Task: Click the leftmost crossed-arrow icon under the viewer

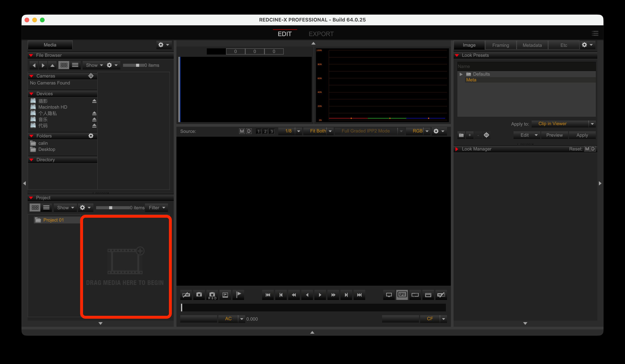Action: [x=186, y=295]
